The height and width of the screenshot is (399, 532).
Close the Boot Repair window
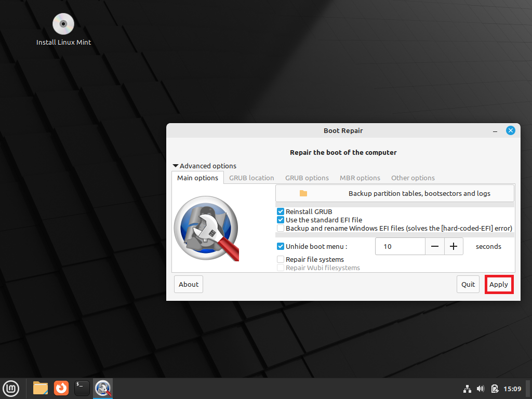click(x=510, y=130)
